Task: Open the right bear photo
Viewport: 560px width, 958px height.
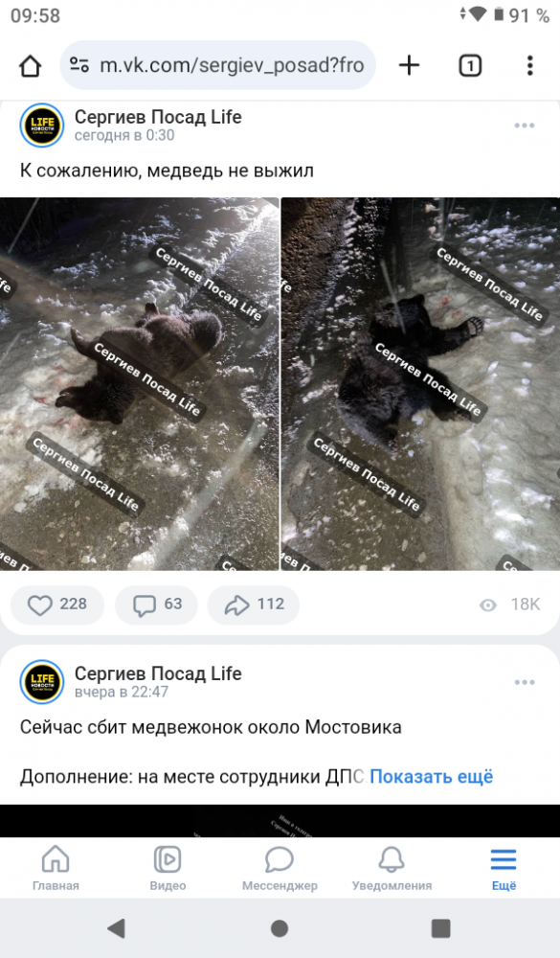Action: [x=420, y=384]
